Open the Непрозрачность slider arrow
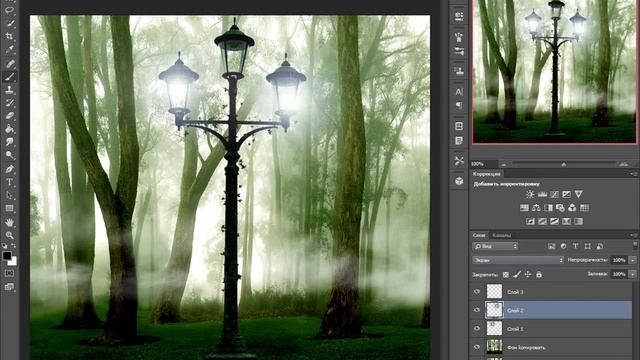 [x=633, y=260]
